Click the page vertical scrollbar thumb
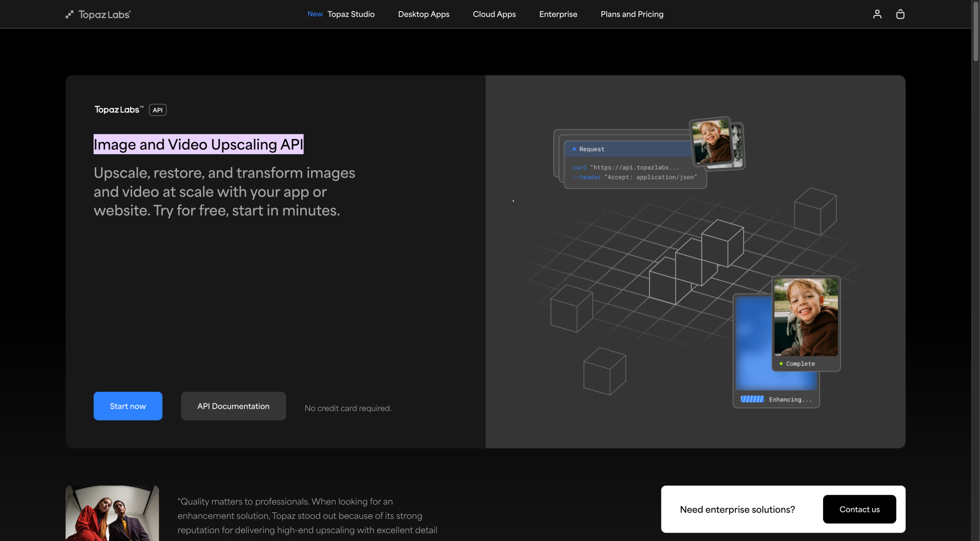The height and width of the screenshot is (541, 980). click(x=975, y=31)
